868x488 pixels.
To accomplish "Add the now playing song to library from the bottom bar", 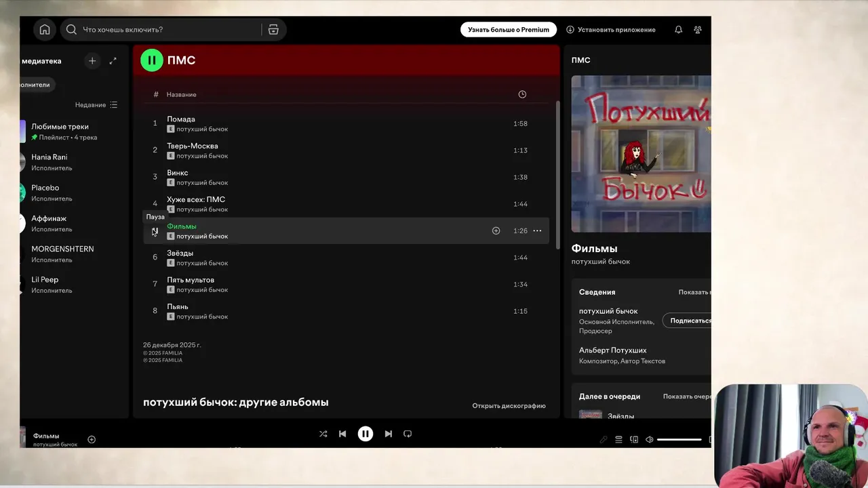I will point(92,439).
